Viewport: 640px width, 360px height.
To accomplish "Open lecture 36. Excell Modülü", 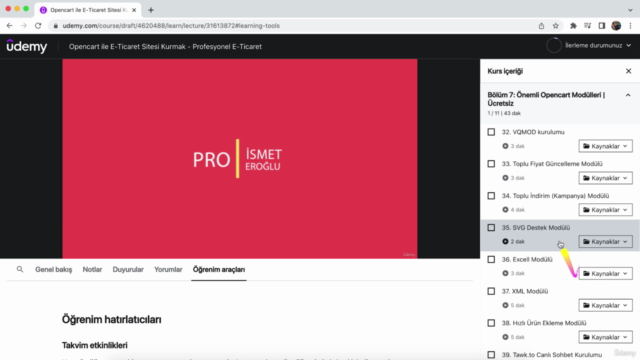I will (527, 259).
